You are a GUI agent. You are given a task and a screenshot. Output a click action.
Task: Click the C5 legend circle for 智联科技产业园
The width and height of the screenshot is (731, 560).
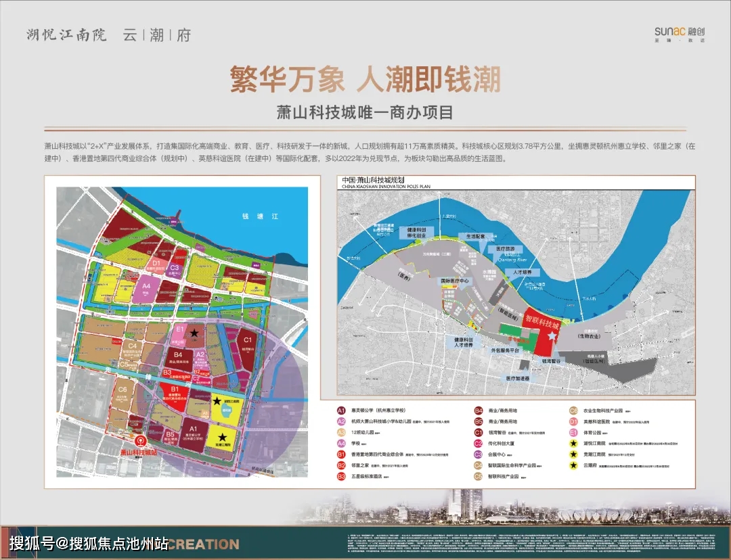[x=479, y=476]
